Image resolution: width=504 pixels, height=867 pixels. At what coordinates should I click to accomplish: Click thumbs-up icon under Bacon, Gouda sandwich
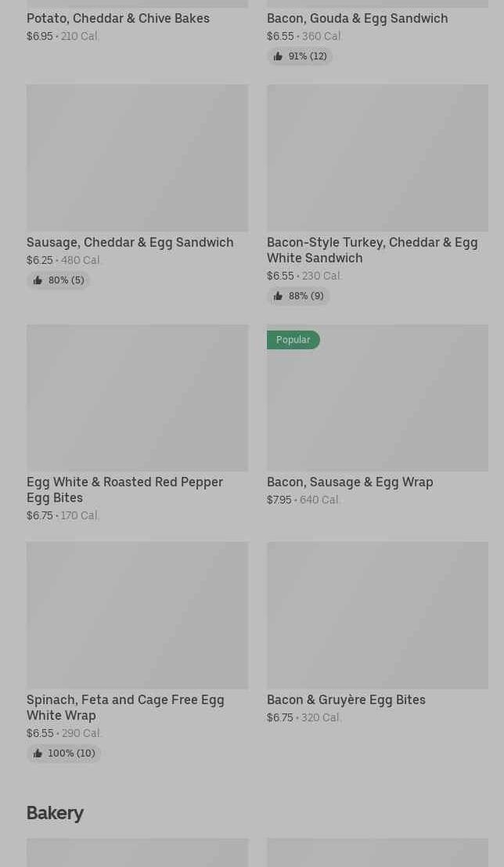[x=278, y=56]
